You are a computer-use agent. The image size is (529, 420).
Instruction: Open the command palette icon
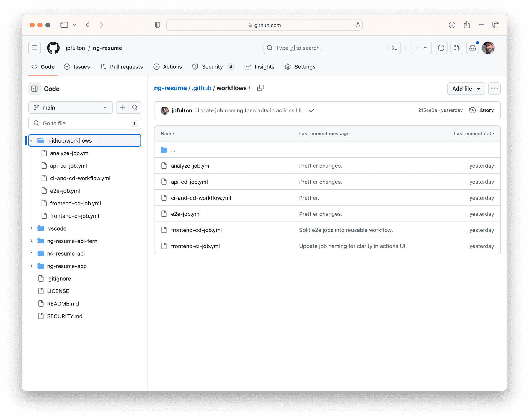click(x=394, y=48)
